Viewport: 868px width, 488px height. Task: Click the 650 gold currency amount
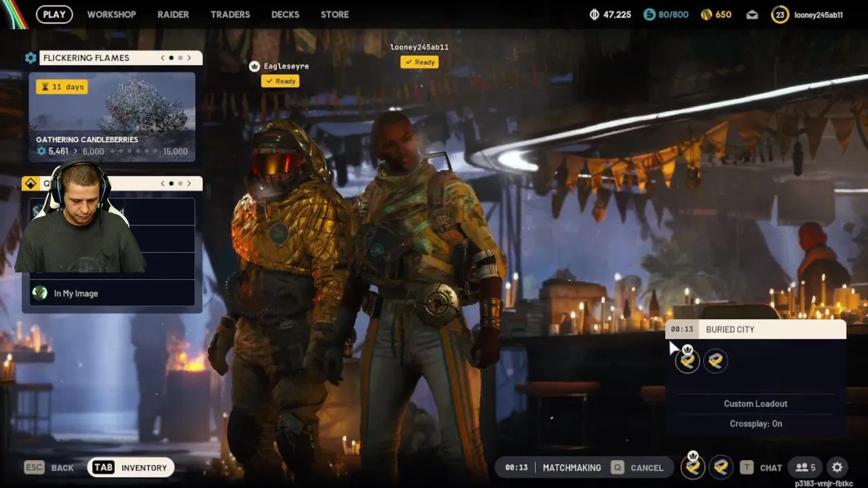724,14
